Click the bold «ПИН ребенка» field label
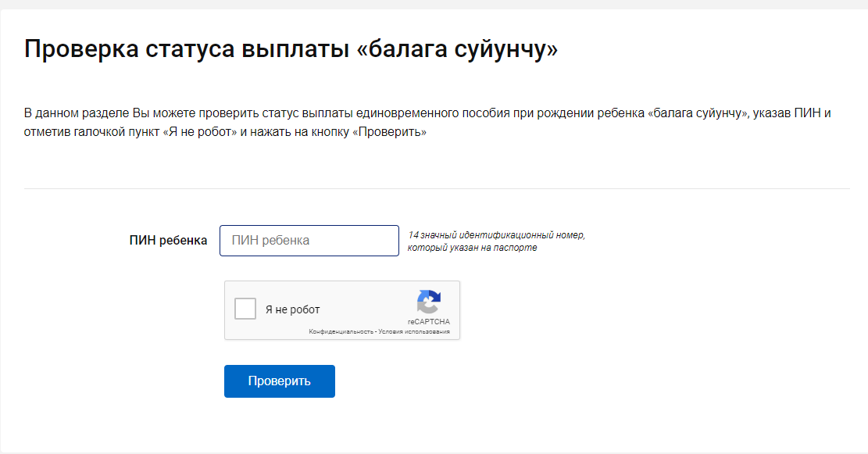The image size is (868, 454). pos(168,241)
